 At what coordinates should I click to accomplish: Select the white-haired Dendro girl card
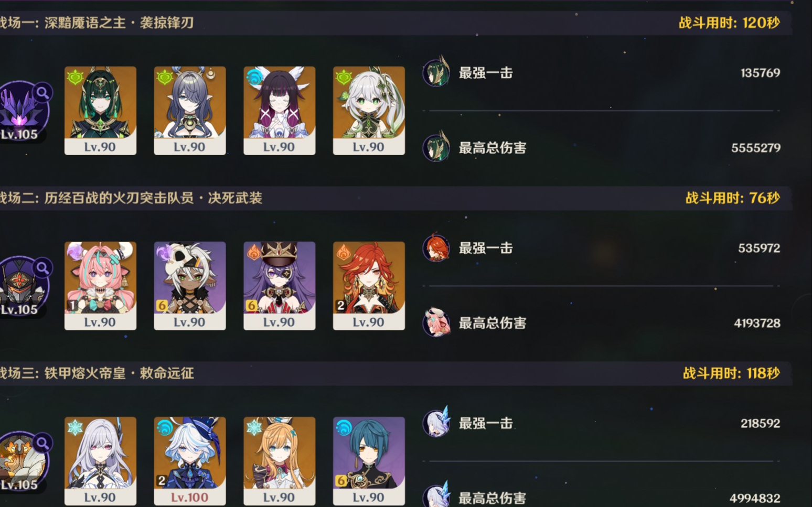[369, 111]
